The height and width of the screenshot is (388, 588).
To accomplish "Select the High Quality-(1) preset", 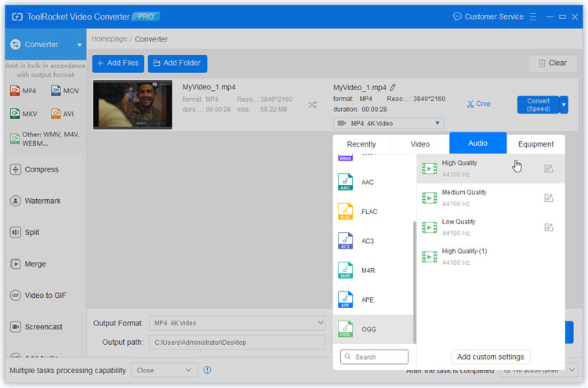I will click(491, 257).
